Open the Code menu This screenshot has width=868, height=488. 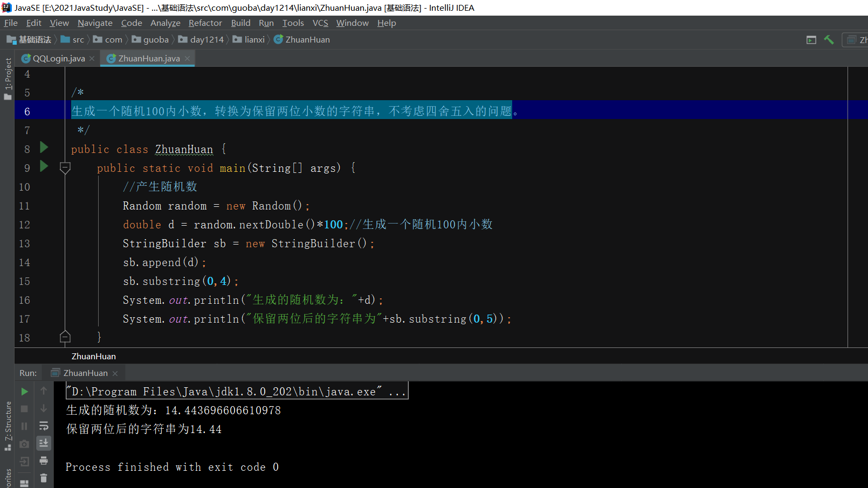point(132,23)
